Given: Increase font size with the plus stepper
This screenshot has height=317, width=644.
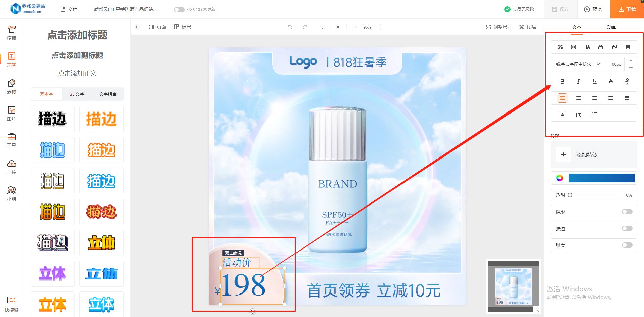Looking at the screenshot, I should [x=631, y=60].
